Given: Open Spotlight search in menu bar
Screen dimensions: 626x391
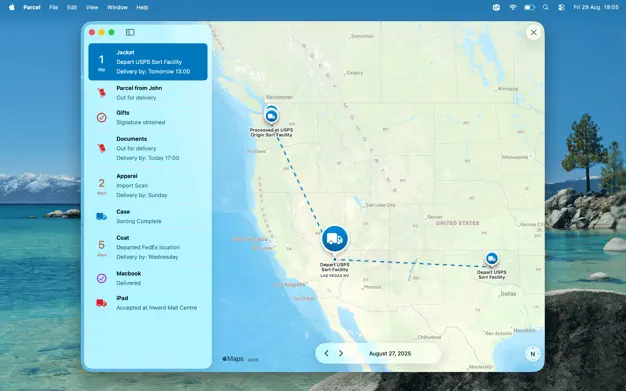Looking at the screenshot, I should pyautogui.click(x=545, y=7).
